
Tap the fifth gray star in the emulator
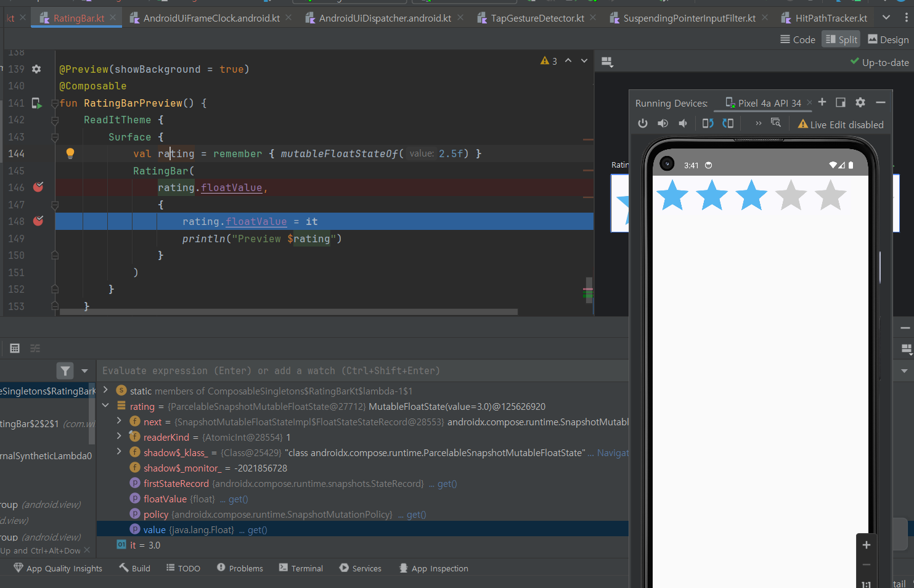pos(830,195)
